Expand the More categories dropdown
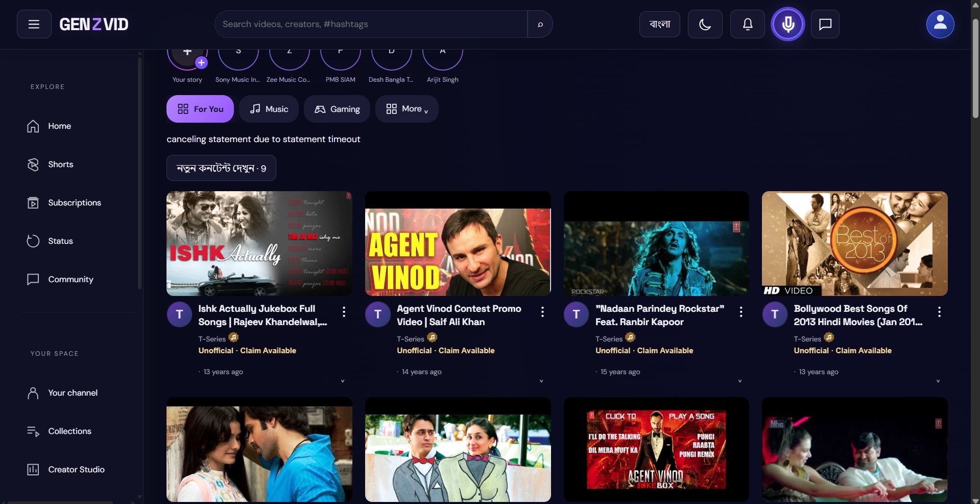The height and width of the screenshot is (504, 980). 407,109
